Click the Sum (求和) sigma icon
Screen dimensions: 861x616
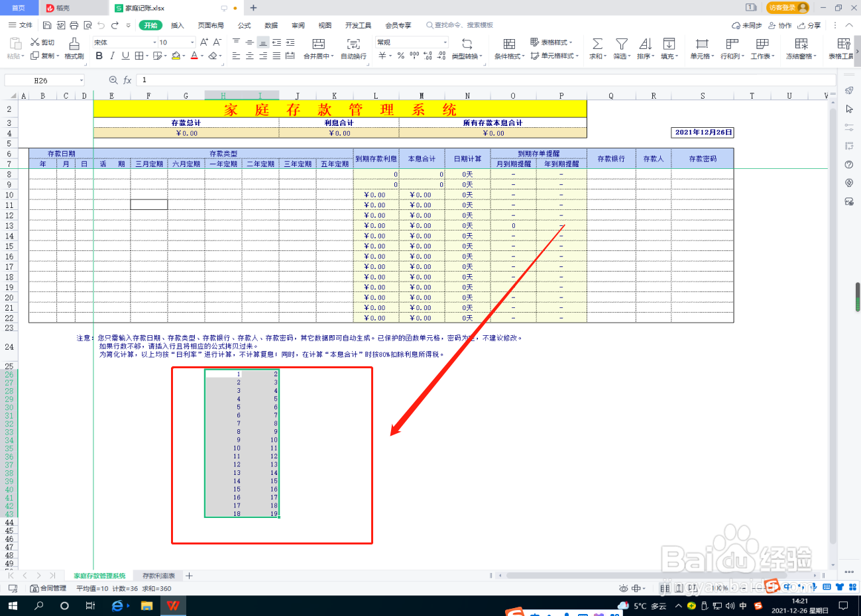pos(597,44)
